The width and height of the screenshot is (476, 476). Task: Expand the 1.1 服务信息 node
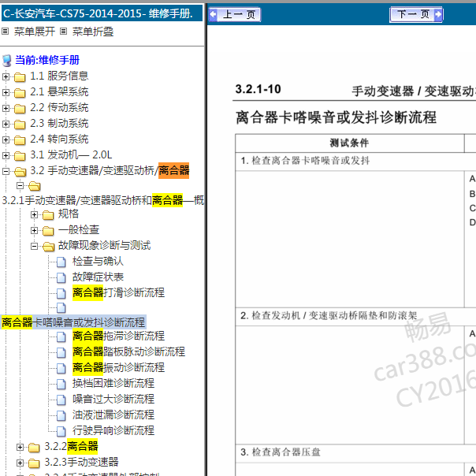pos(6,76)
